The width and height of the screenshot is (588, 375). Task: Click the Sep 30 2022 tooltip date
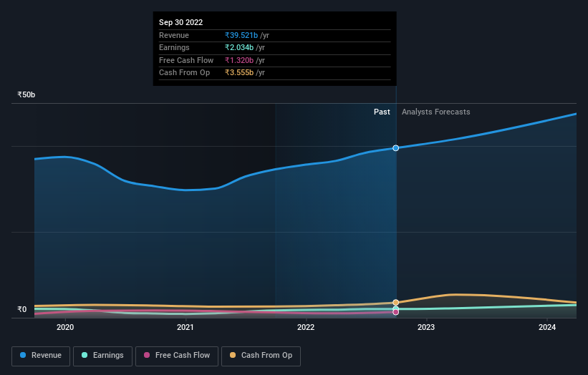pos(180,22)
